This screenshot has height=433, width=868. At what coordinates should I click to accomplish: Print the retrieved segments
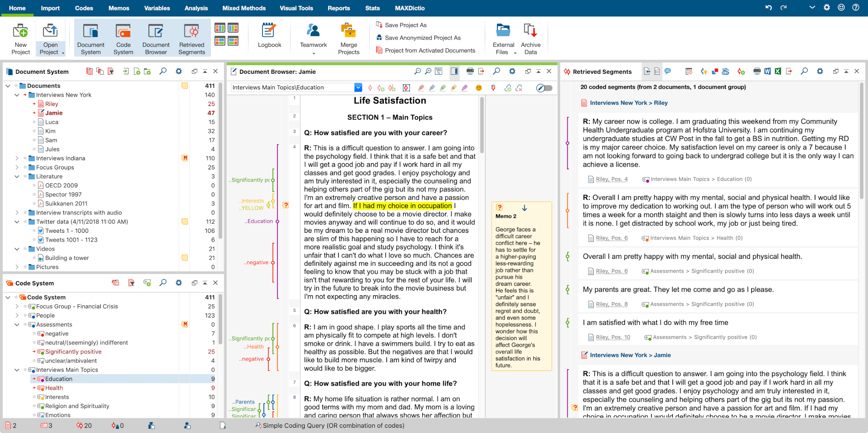coord(757,71)
